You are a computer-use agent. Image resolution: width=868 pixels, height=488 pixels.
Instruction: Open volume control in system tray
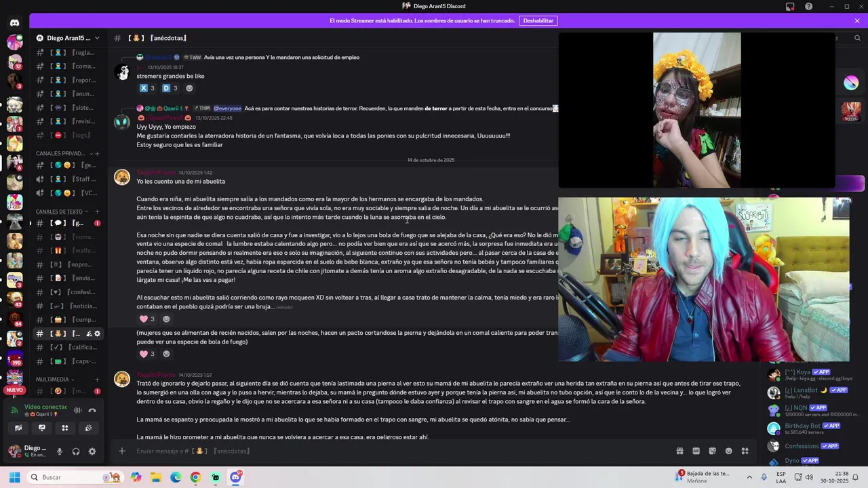tap(809, 477)
